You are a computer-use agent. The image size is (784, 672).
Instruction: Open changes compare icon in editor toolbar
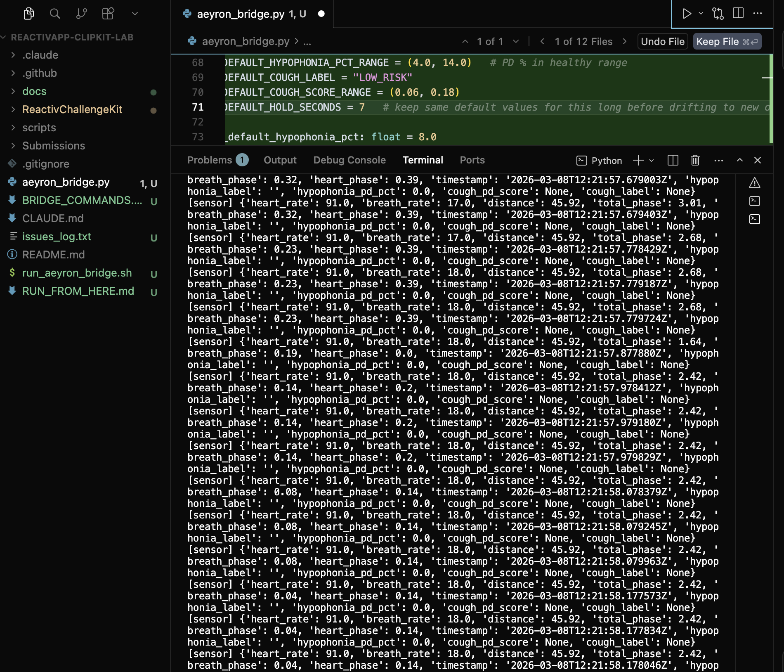718,14
